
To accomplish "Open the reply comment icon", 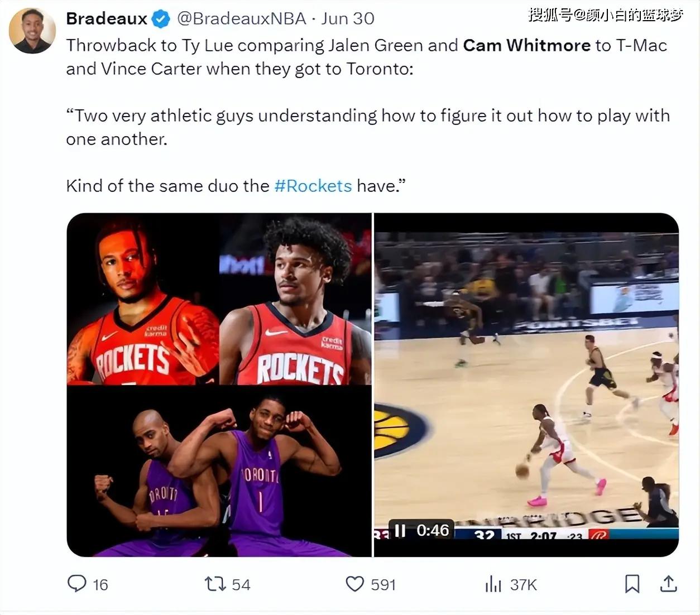I will 76,584.
